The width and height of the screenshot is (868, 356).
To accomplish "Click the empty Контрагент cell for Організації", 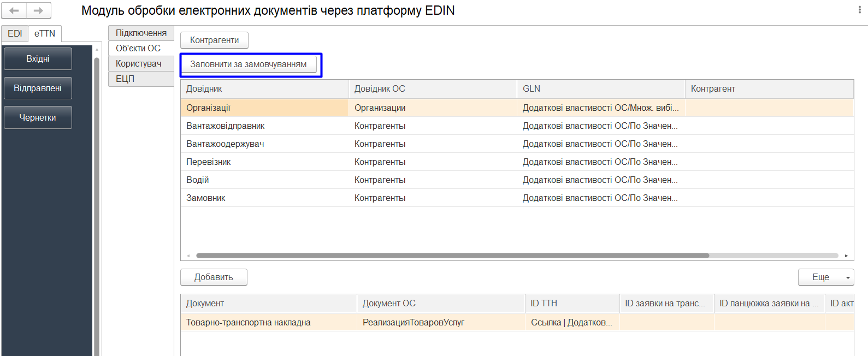I will tap(769, 108).
